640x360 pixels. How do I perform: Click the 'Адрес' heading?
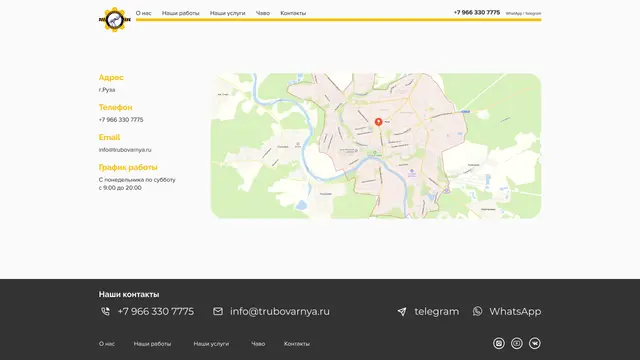point(111,78)
